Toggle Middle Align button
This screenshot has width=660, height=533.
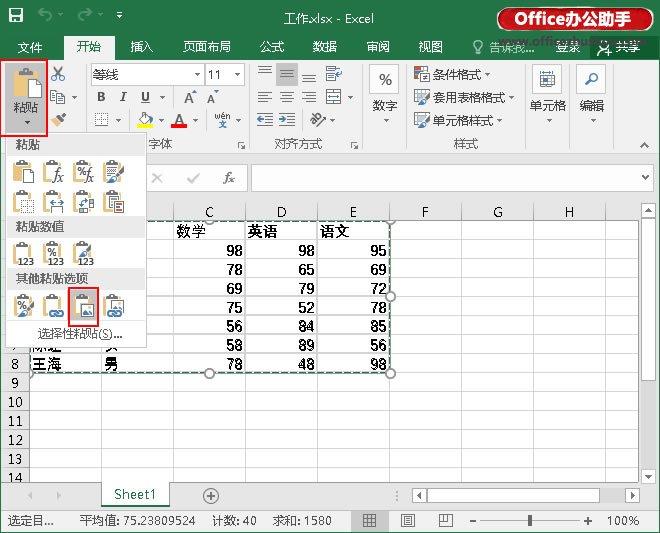(287, 74)
